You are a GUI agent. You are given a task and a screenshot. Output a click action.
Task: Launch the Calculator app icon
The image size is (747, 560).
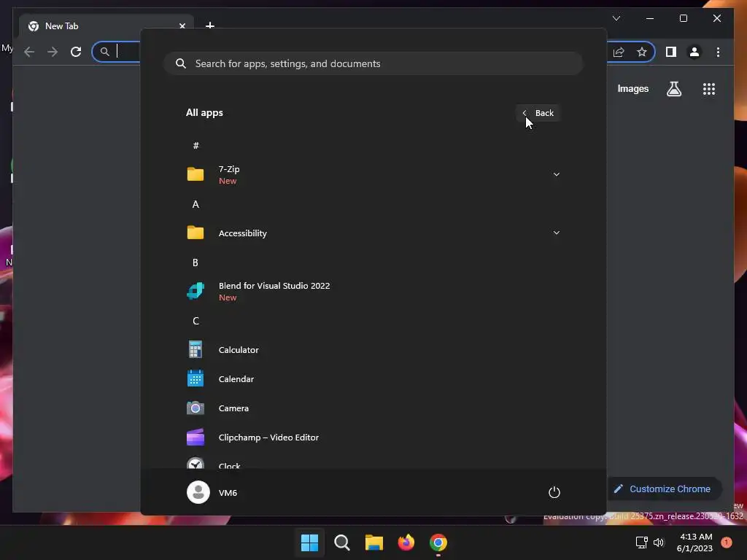[x=196, y=349]
